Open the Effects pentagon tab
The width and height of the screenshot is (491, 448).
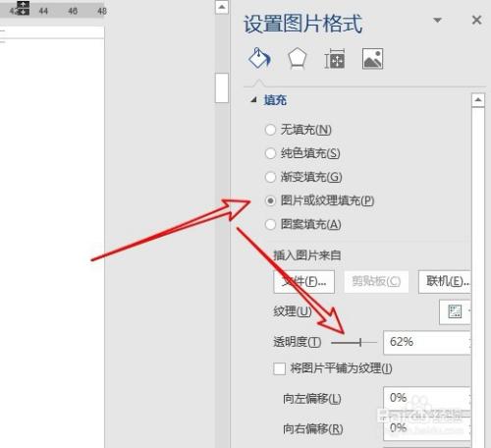(x=297, y=59)
